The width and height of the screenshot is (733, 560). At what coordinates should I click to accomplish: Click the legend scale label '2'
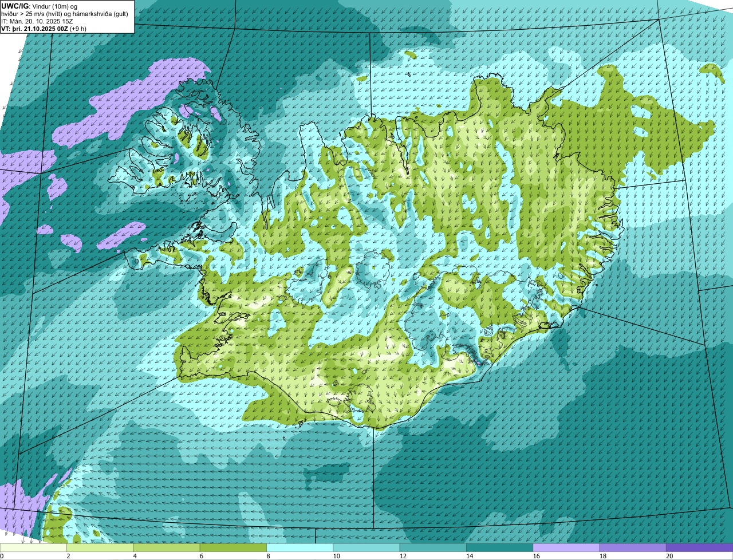pos(68,556)
